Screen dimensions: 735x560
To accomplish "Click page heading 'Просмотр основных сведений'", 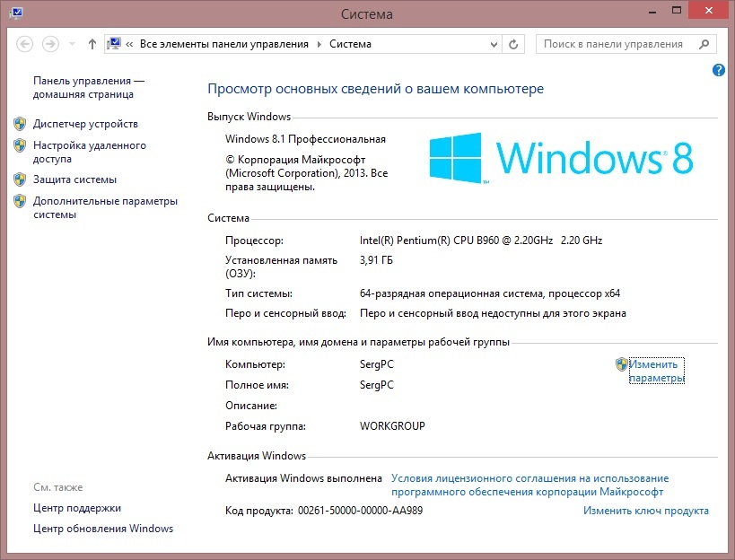I will [375, 89].
